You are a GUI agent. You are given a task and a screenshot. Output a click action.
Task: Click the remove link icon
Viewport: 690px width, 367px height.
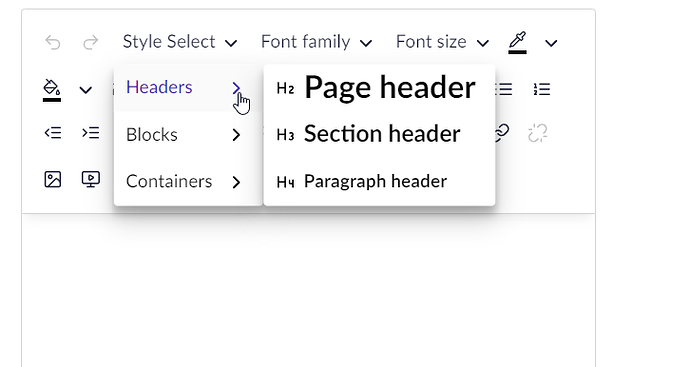click(x=537, y=133)
